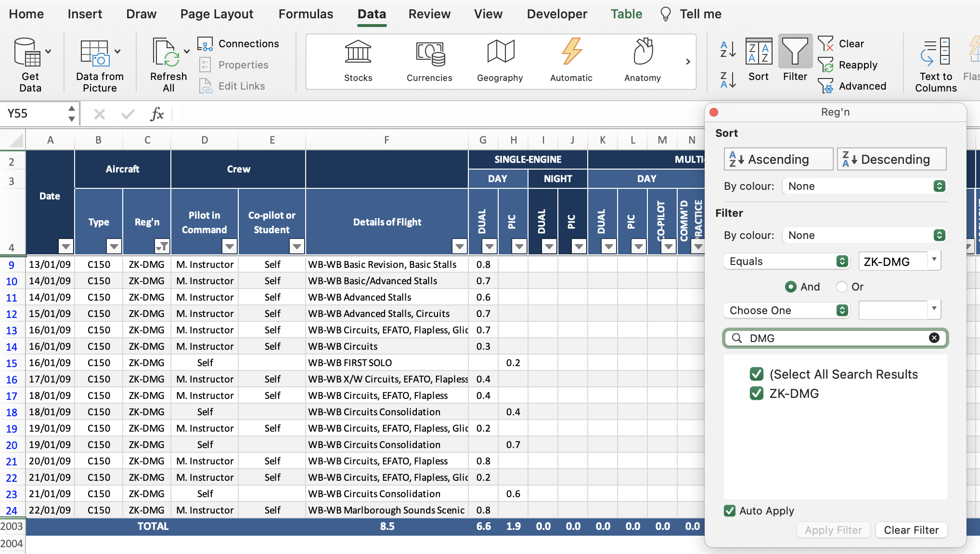The height and width of the screenshot is (554, 980).
Task: Toggle the Filter button in ribbon
Action: [x=795, y=60]
